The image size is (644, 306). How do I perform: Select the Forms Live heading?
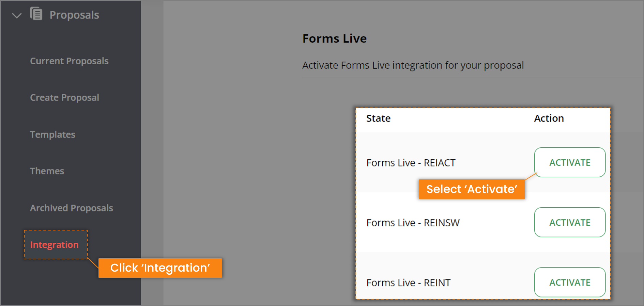[334, 38]
